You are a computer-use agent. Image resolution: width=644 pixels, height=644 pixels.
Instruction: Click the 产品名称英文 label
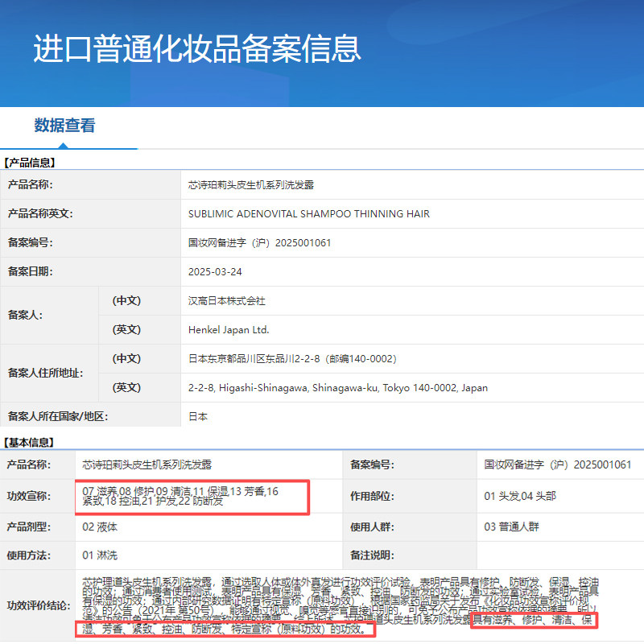coord(40,213)
